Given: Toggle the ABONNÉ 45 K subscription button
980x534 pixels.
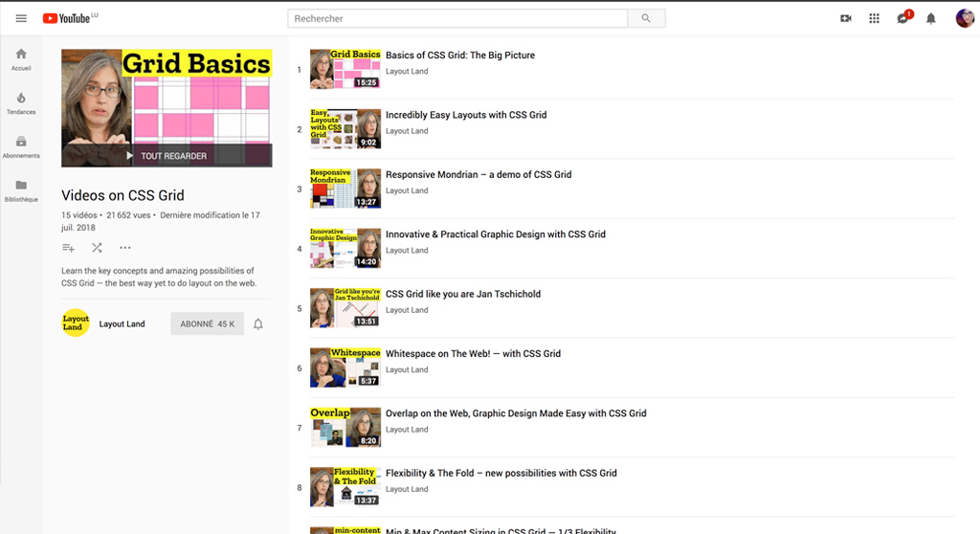Looking at the screenshot, I should (x=207, y=324).
